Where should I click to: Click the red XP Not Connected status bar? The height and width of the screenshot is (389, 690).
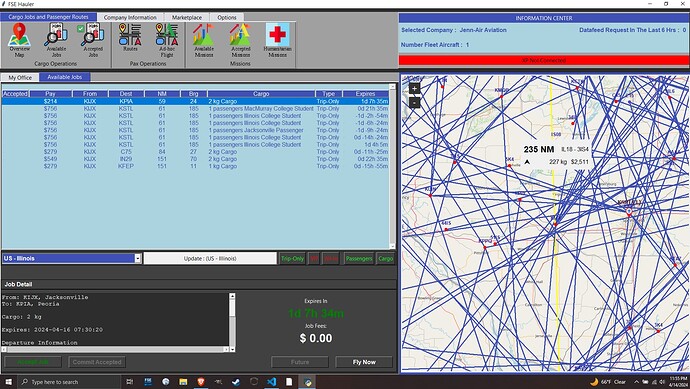tap(543, 60)
